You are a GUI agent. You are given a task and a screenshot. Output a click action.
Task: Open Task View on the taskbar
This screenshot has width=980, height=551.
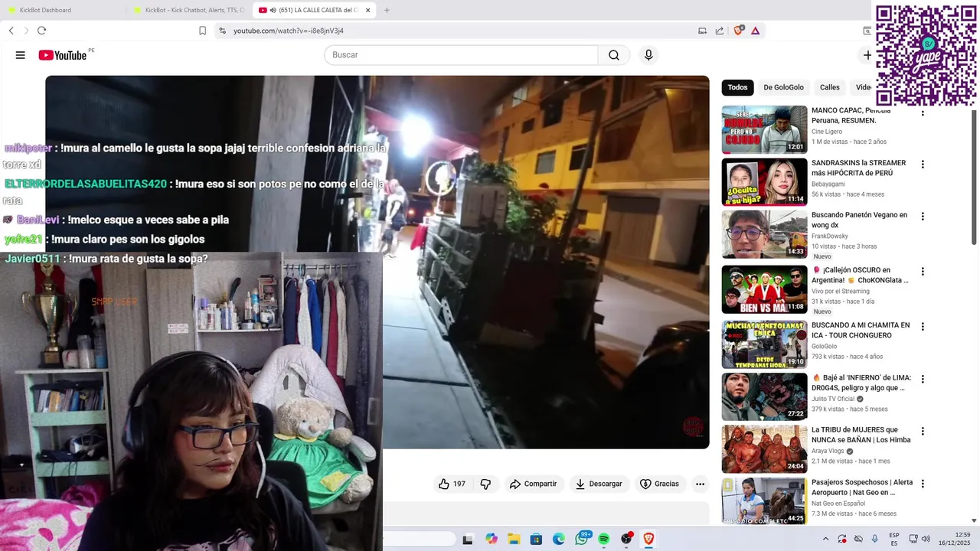click(468, 539)
